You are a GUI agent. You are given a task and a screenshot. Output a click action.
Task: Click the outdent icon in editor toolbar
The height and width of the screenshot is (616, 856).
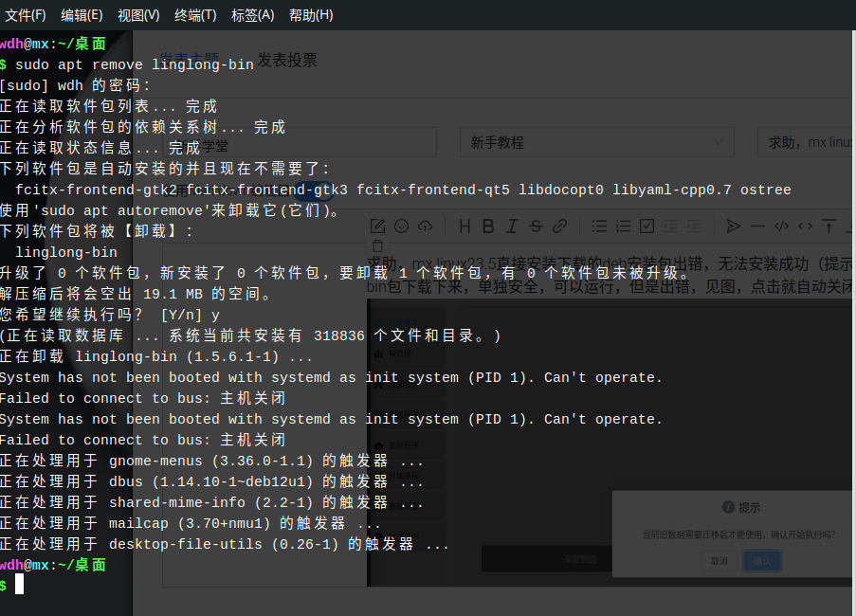click(x=670, y=226)
